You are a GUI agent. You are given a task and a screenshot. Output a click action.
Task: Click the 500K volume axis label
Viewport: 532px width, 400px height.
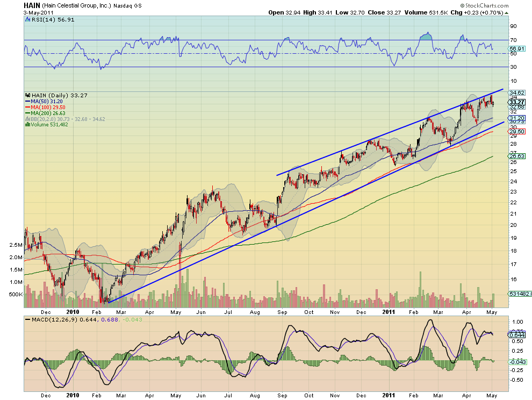click(x=16, y=295)
